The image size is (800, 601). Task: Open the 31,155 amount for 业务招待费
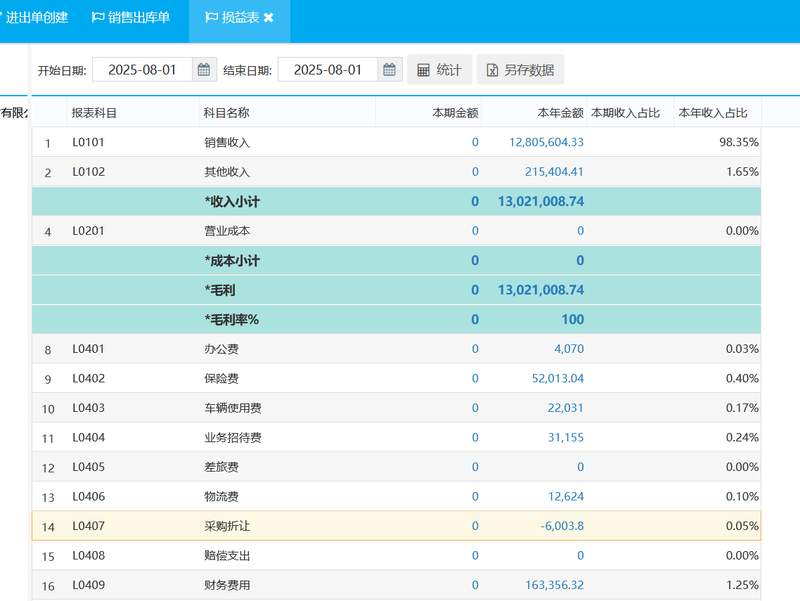tap(565, 438)
